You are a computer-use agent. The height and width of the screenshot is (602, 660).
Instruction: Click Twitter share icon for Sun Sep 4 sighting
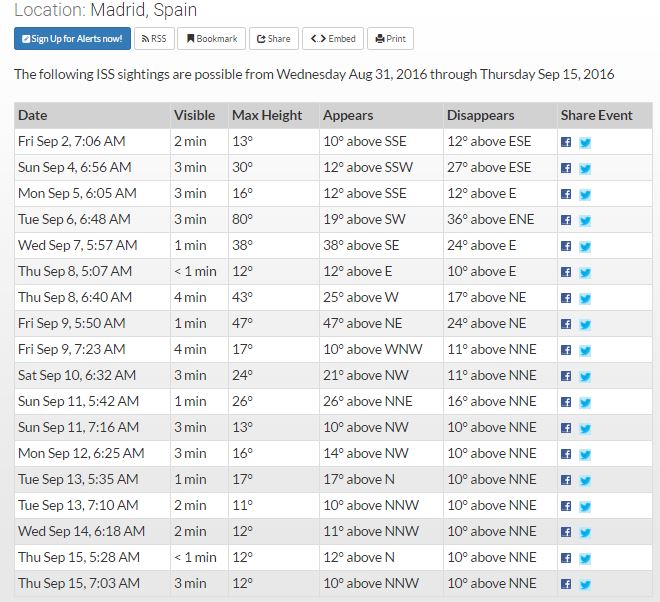coord(585,168)
